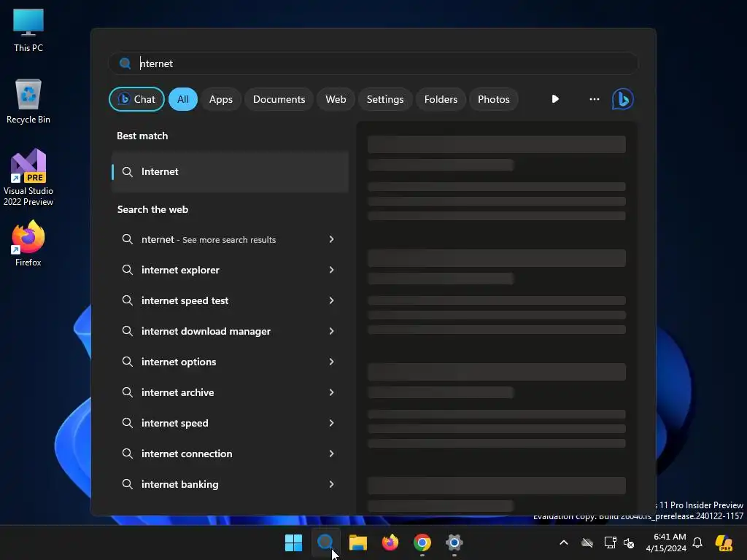Screen dimensions: 747x560
Task: Expand the 'internet connection' suggestion arrow
Action: [x=331, y=454]
